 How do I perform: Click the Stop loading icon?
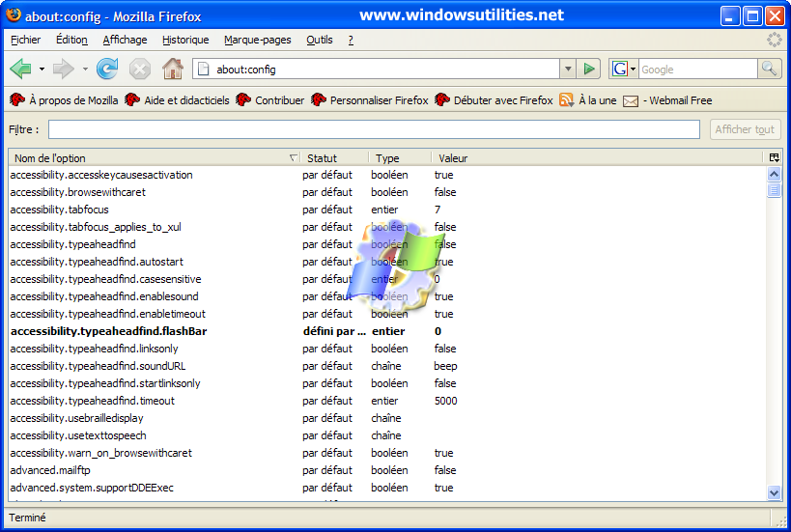(x=140, y=70)
